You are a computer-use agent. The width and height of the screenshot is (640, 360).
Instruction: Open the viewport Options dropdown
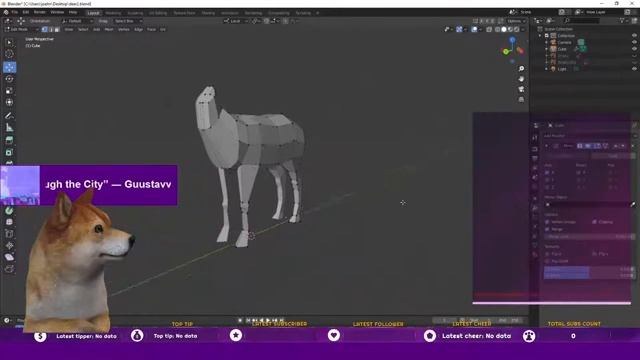516,21
